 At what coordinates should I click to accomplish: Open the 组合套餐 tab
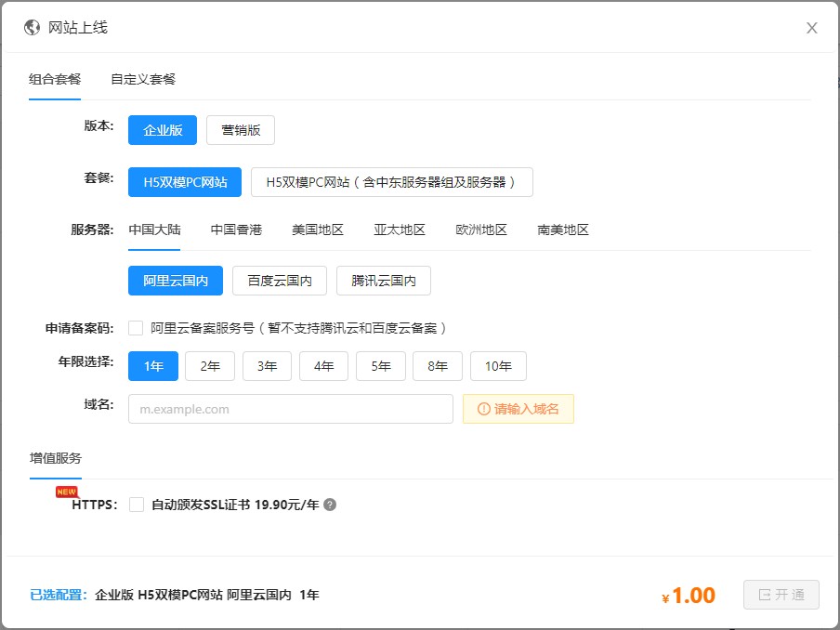tap(55, 79)
